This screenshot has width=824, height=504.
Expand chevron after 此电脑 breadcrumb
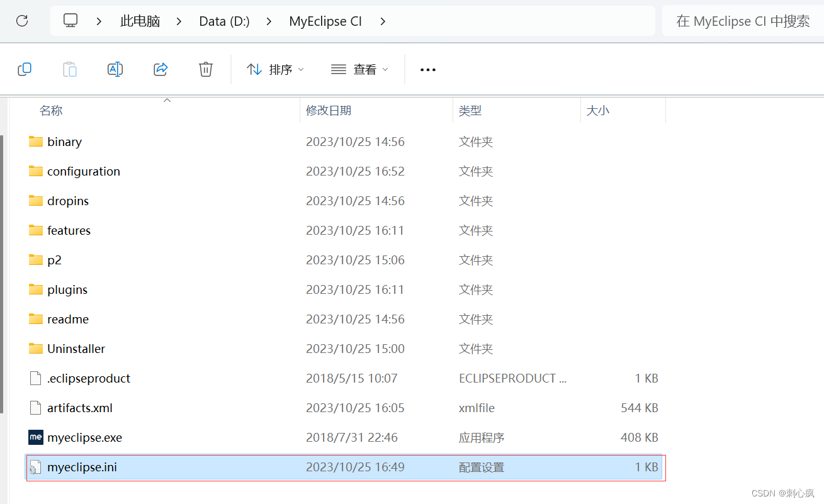coord(179,21)
